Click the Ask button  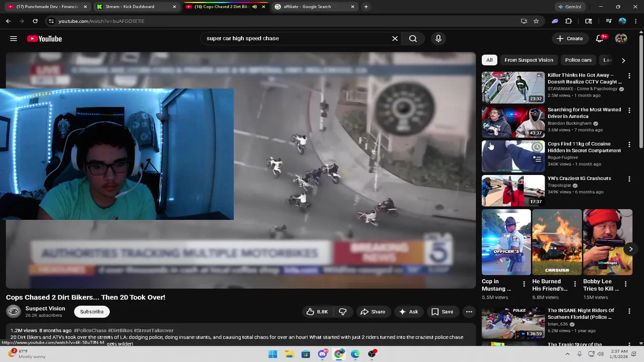coord(408,312)
